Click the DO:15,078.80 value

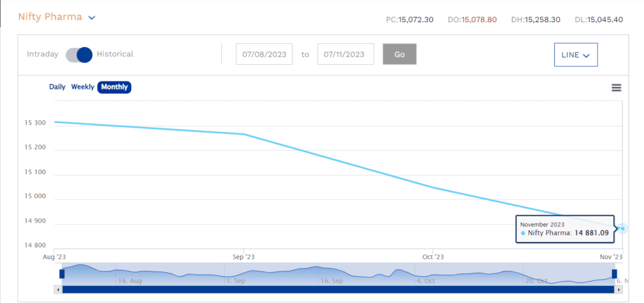(x=472, y=19)
